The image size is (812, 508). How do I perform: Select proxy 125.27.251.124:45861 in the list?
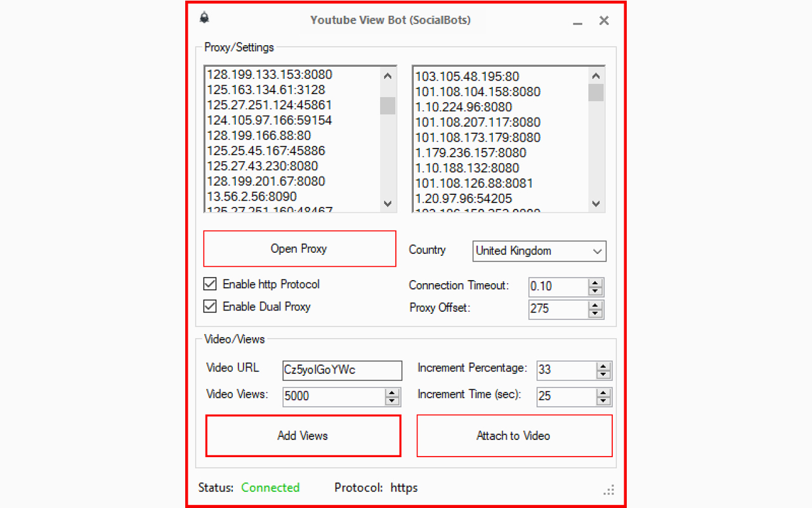(270, 105)
